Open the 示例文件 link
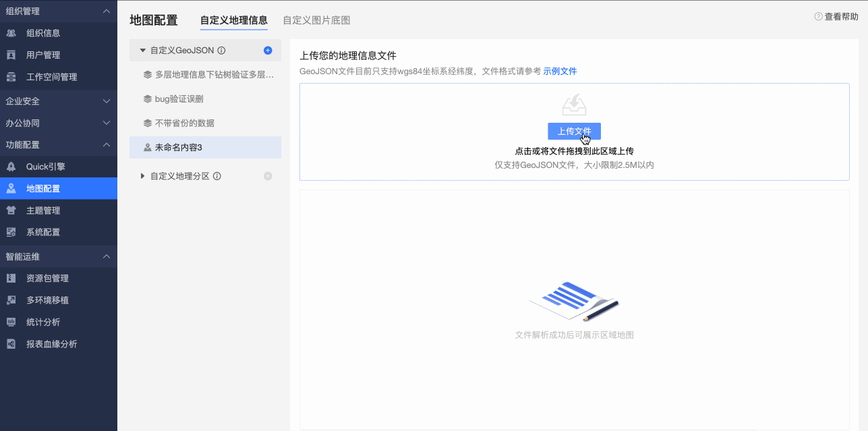This screenshot has height=431, width=868. (560, 71)
